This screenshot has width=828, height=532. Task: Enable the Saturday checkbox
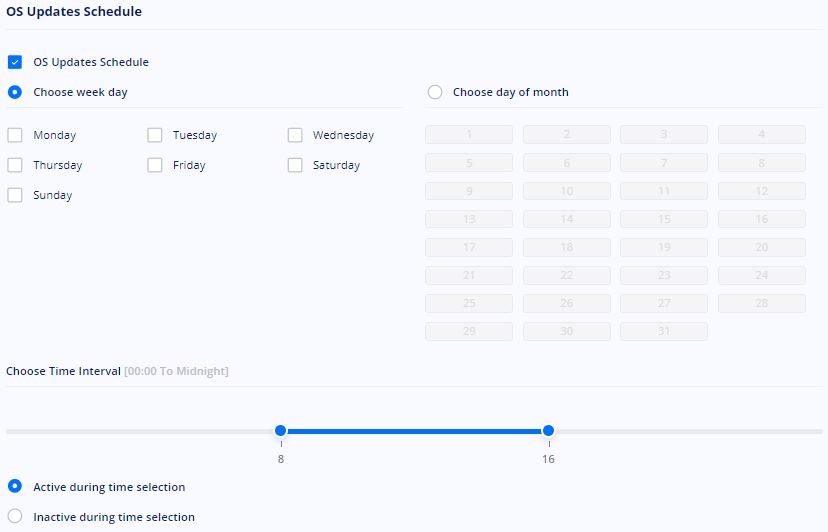295,165
